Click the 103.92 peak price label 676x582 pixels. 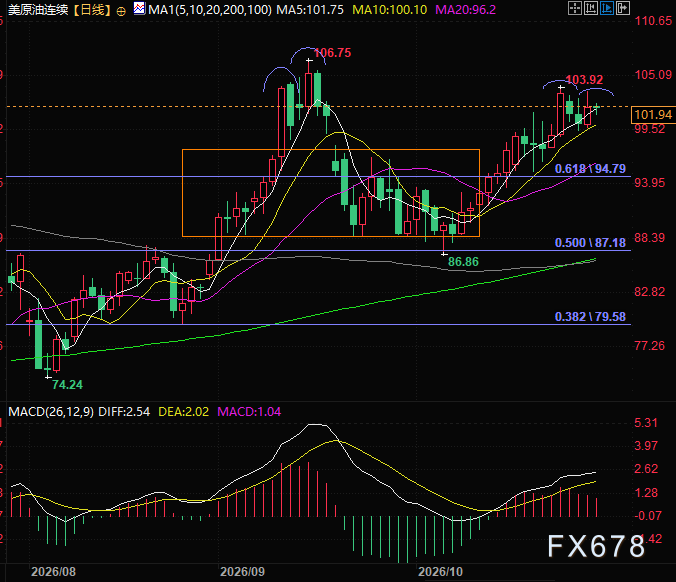[584, 80]
